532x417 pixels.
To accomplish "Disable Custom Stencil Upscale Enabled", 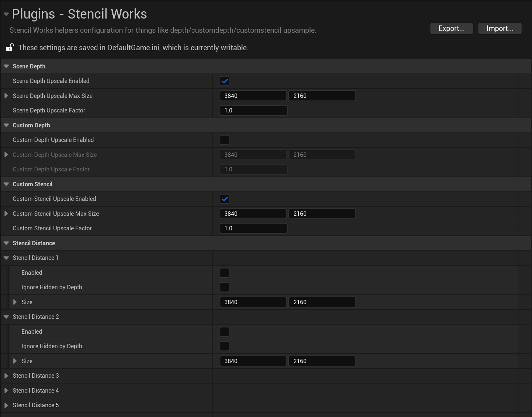I will [x=224, y=199].
